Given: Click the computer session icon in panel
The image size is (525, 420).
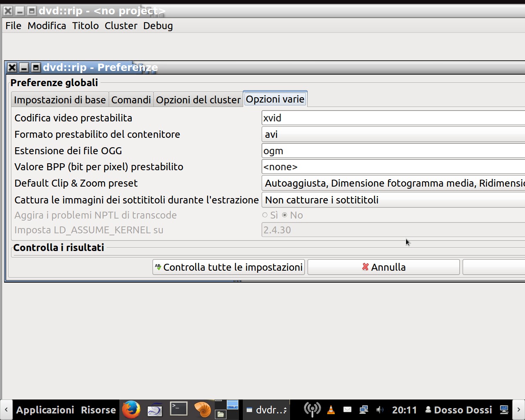Looking at the screenshot, I should [504, 409].
